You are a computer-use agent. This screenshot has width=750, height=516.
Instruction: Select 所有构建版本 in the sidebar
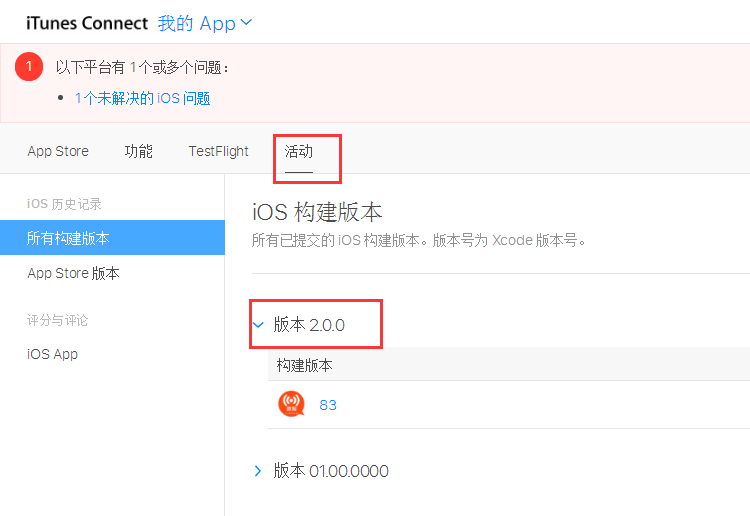pyautogui.click(x=68, y=238)
